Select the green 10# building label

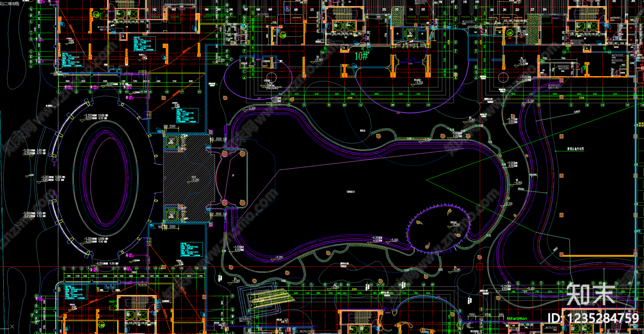coord(361,56)
